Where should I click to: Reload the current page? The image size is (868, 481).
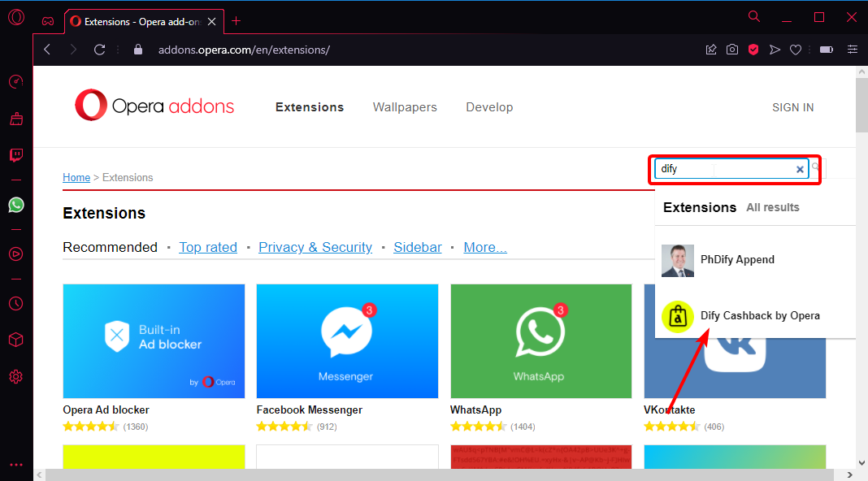tap(100, 50)
